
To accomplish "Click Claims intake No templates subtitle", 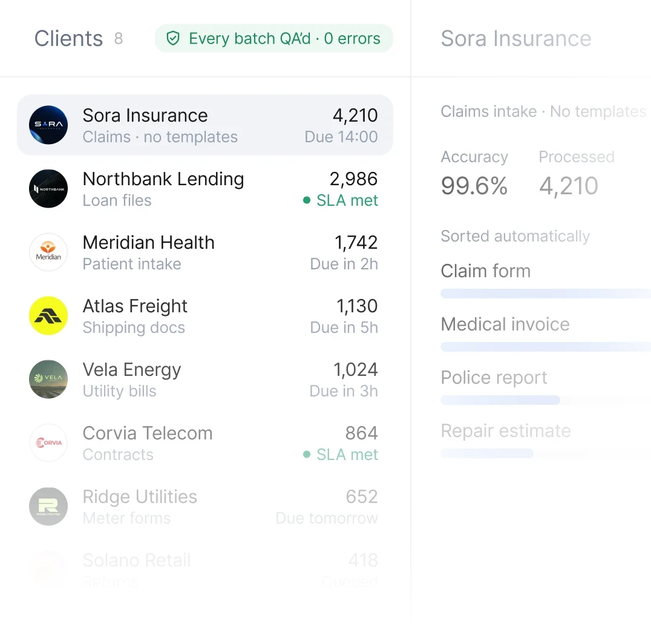I will pyautogui.click(x=543, y=111).
